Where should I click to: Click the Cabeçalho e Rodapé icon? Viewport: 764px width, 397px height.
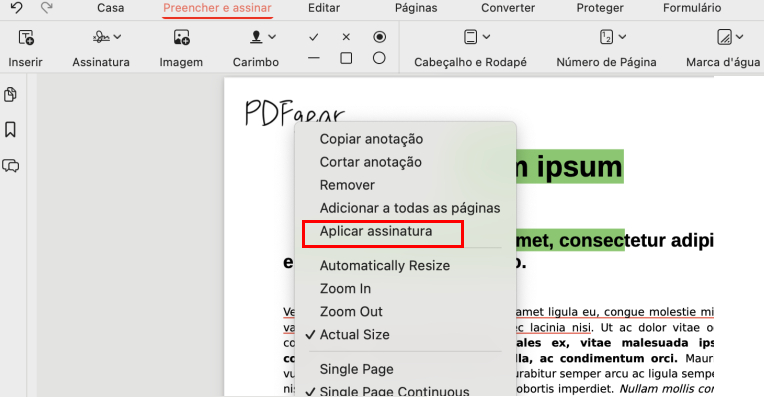click(x=471, y=37)
